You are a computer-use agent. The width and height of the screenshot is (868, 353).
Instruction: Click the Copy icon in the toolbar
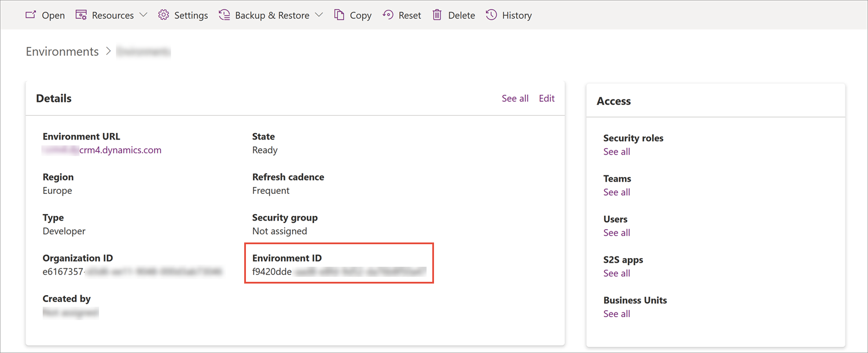[x=339, y=15]
